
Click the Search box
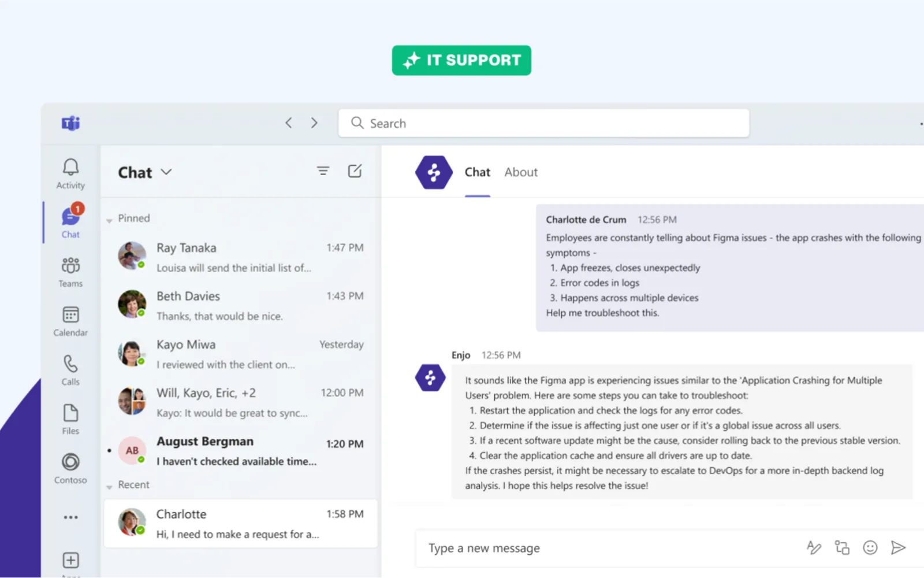543,123
